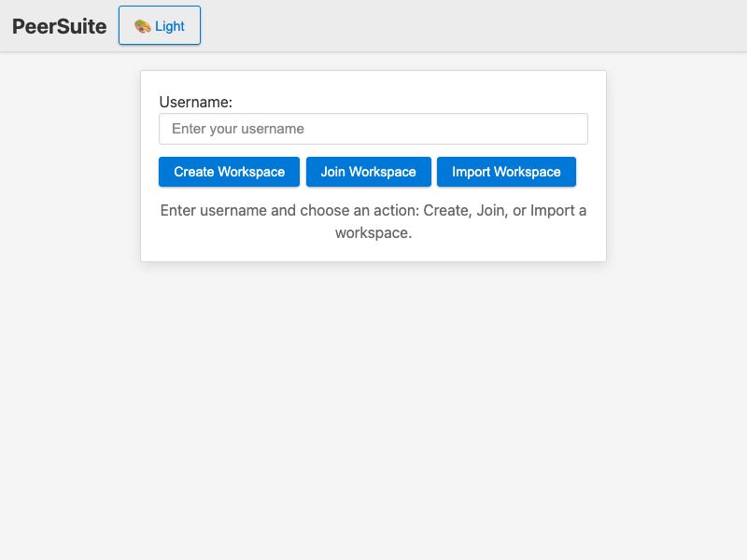Viewport: 747px width, 560px height.
Task: Open theme options by clicking the palette symbol
Action: [x=144, y=25]
